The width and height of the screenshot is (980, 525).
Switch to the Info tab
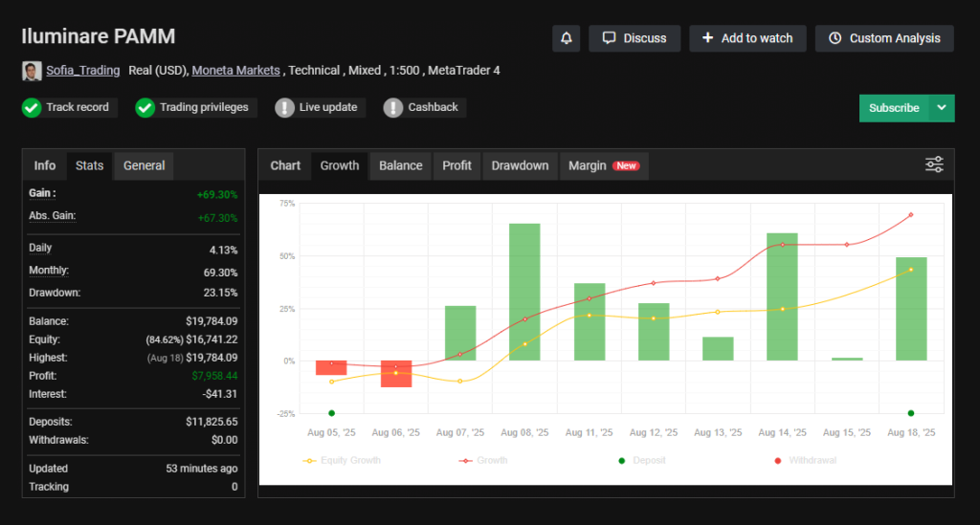click(x=44, y=166)
